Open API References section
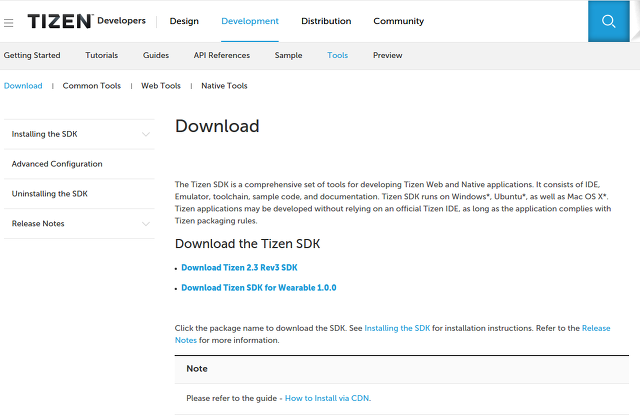 click(x=222, y=55)
